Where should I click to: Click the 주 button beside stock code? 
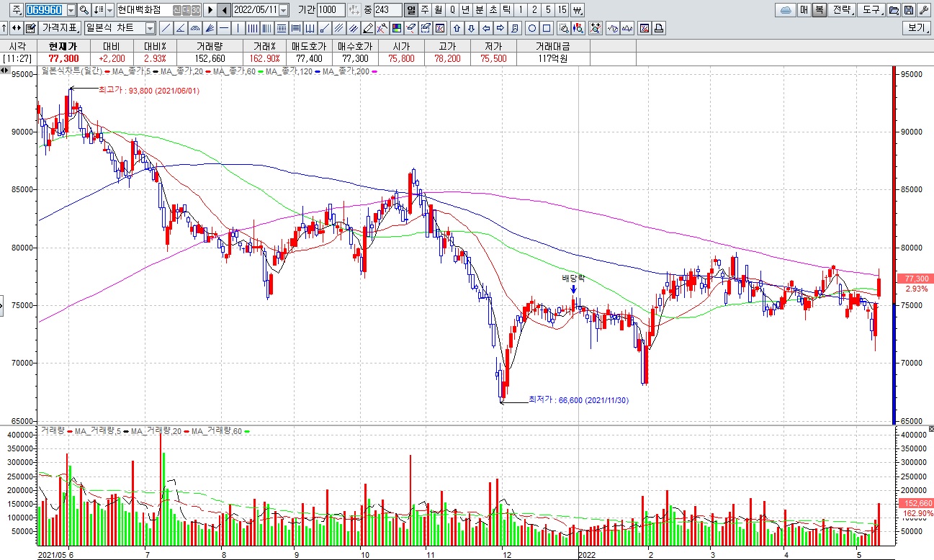(x=15, y=10)
